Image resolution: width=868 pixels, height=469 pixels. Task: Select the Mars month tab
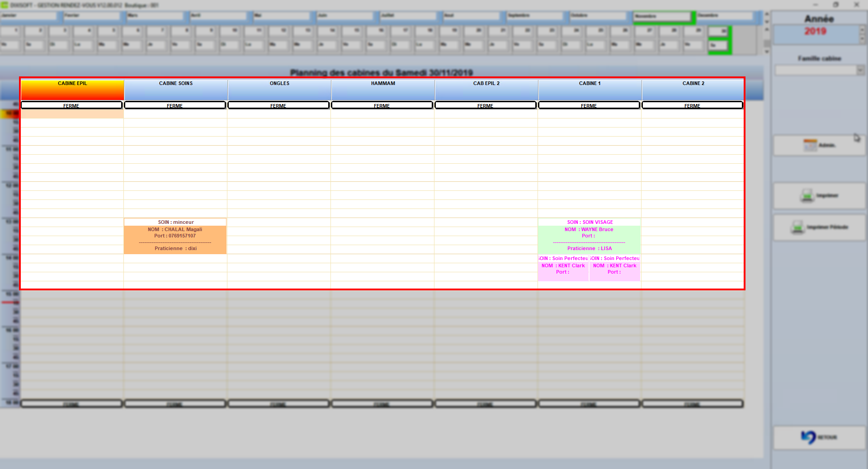tap(155, 16)
